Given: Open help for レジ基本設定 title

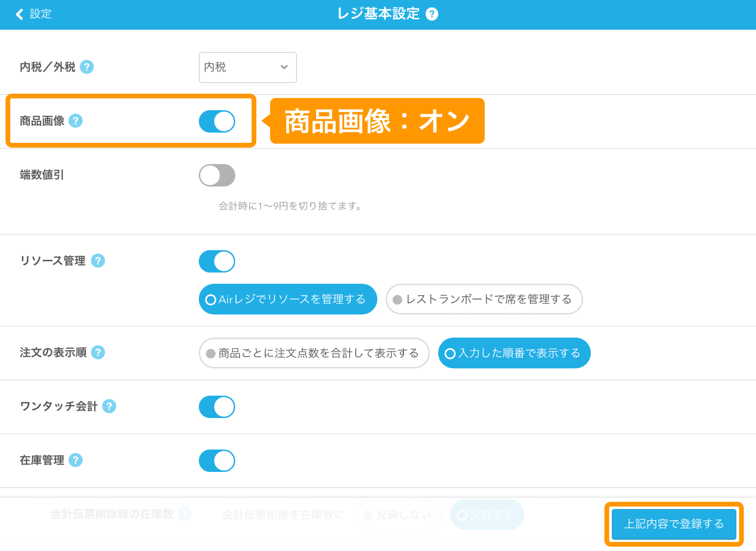Looking at the screenshot, I should click(x=432, y=14).
